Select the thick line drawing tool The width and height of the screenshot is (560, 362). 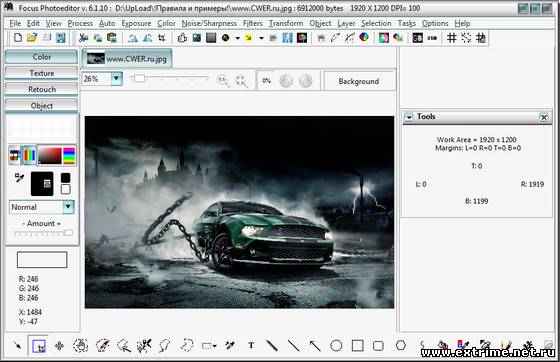tap(272, 345)
